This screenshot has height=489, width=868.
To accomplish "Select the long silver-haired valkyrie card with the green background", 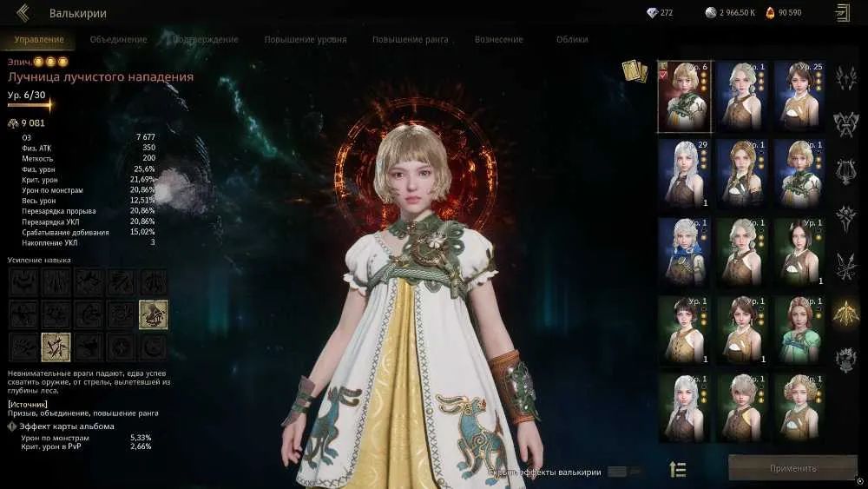I will pyautogui.click(x=685, y=408).
